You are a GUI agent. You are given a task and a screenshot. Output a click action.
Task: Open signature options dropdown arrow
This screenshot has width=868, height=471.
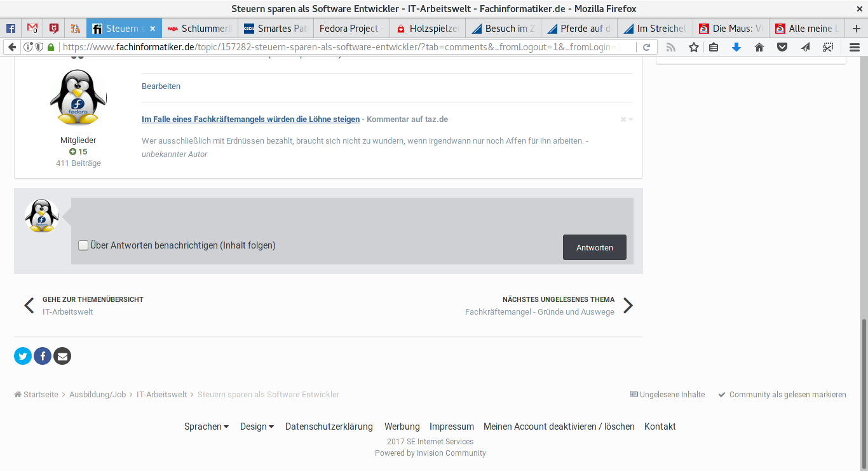click(627, 119)
